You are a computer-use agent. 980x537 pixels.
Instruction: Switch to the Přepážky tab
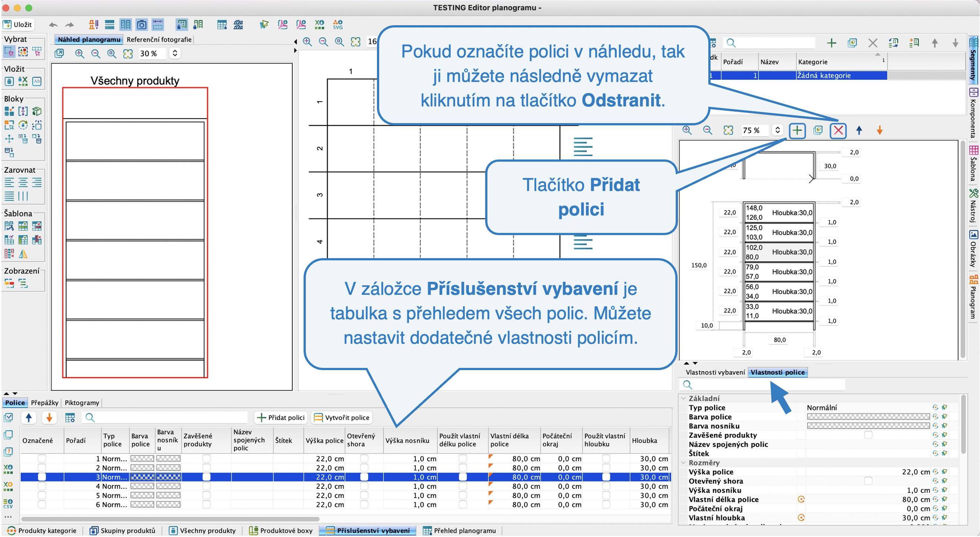[x=44, y=403]
